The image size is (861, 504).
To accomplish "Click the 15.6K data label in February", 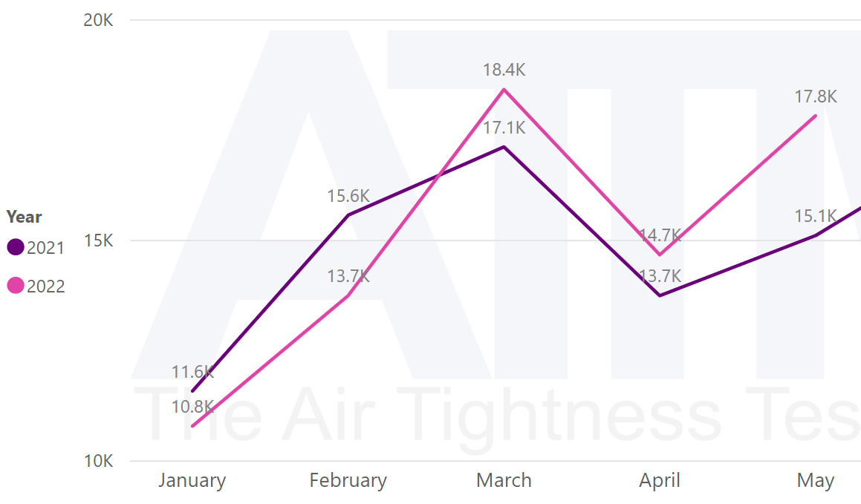I will point(348,197).
